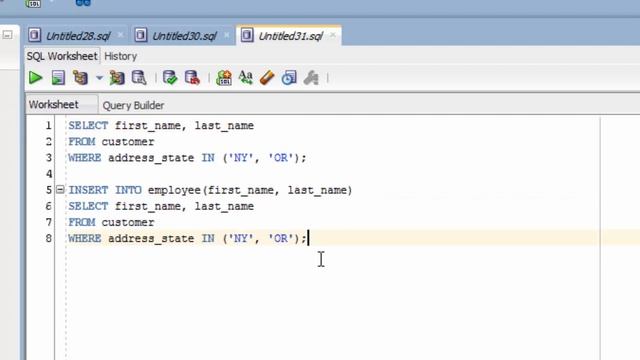Open the SQL History clock icon

point(289,78)
